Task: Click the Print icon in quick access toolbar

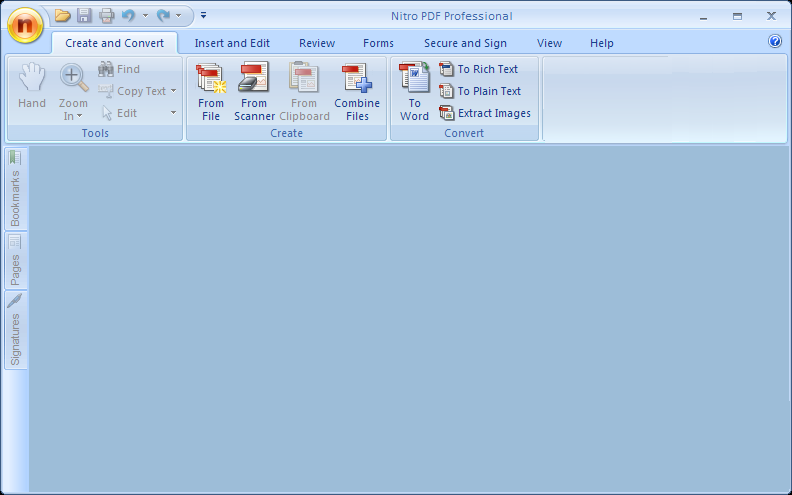Action: 107,16
